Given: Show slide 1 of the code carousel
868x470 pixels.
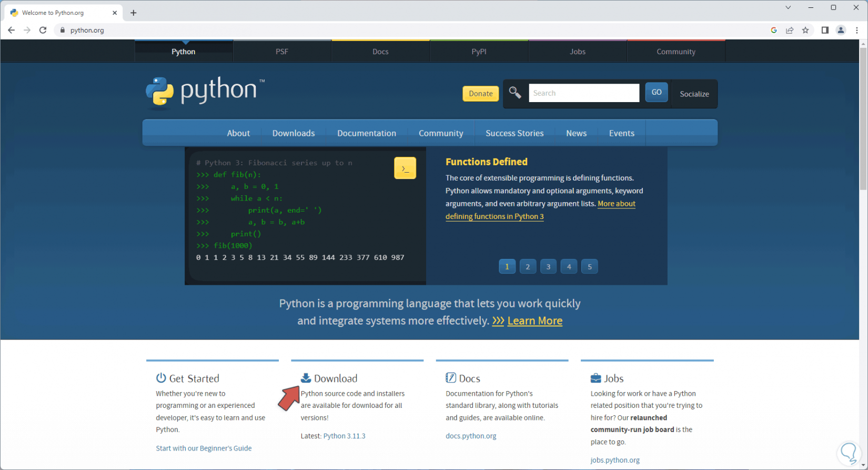Looking at the screenshot, I should (x=507, y=266).
